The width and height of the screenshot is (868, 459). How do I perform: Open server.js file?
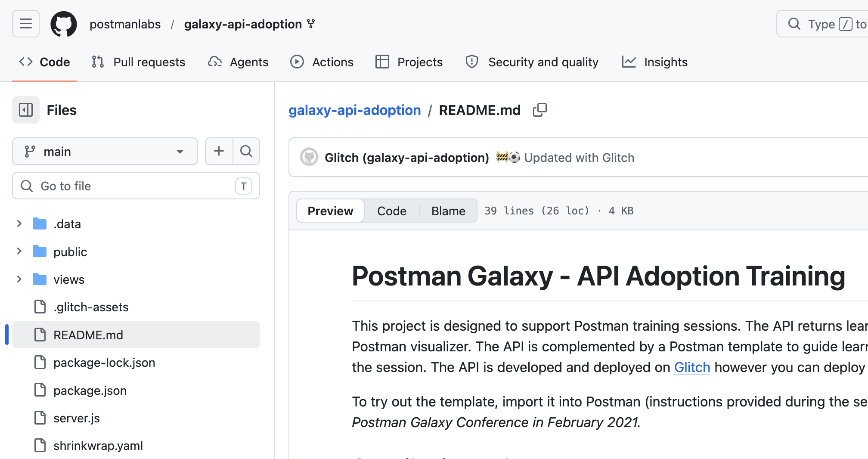[x=77, y=418]
